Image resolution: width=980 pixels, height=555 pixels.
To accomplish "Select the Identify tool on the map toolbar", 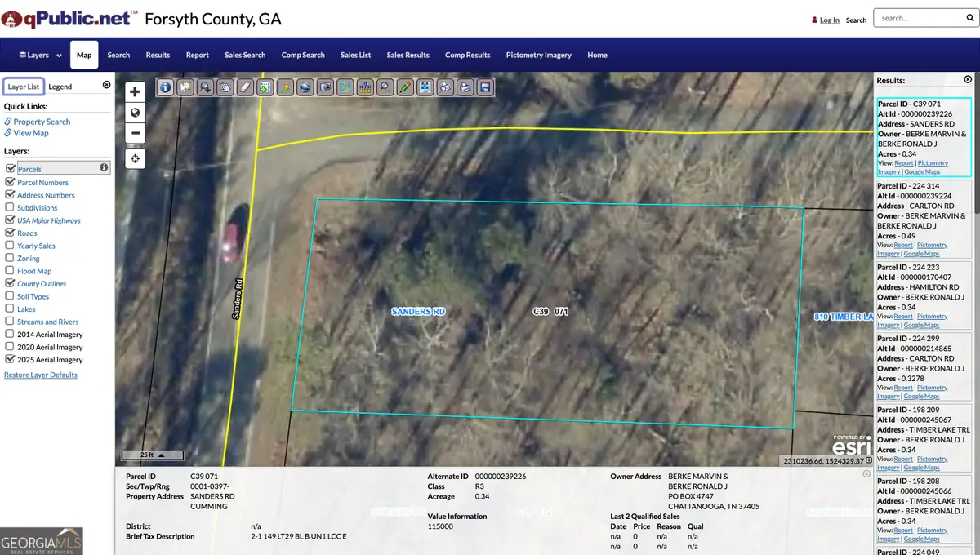I will [x=165, y=87].
